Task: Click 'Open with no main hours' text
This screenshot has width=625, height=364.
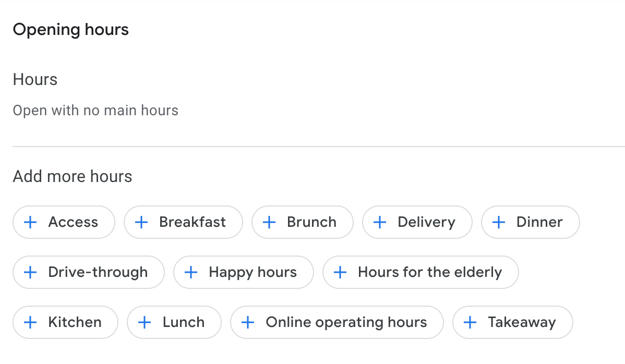Action: [x=95, y=111]
